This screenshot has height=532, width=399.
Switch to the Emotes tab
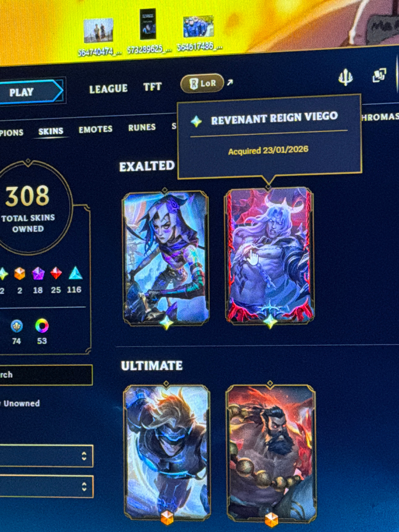[95, 130]
